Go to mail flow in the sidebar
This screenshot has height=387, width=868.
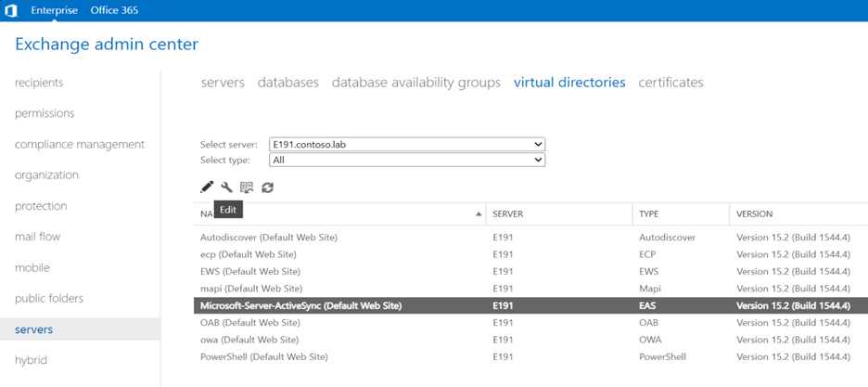click(38, 237)
